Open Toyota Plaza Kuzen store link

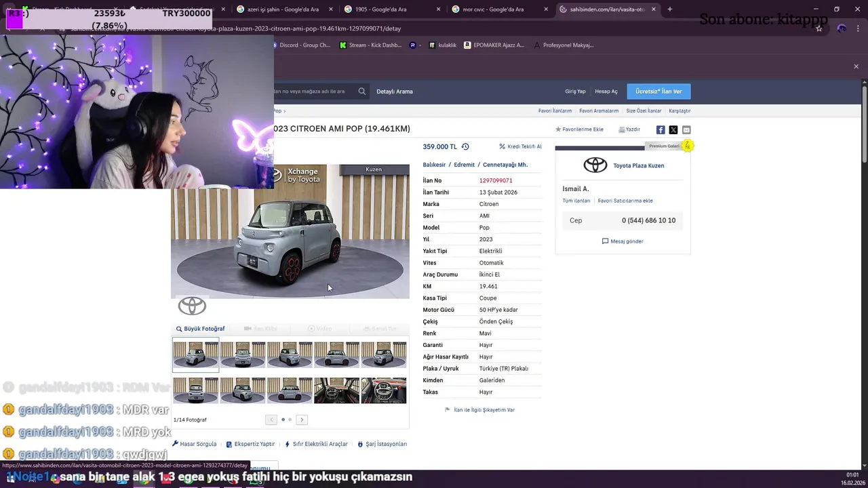coord(639,165)
